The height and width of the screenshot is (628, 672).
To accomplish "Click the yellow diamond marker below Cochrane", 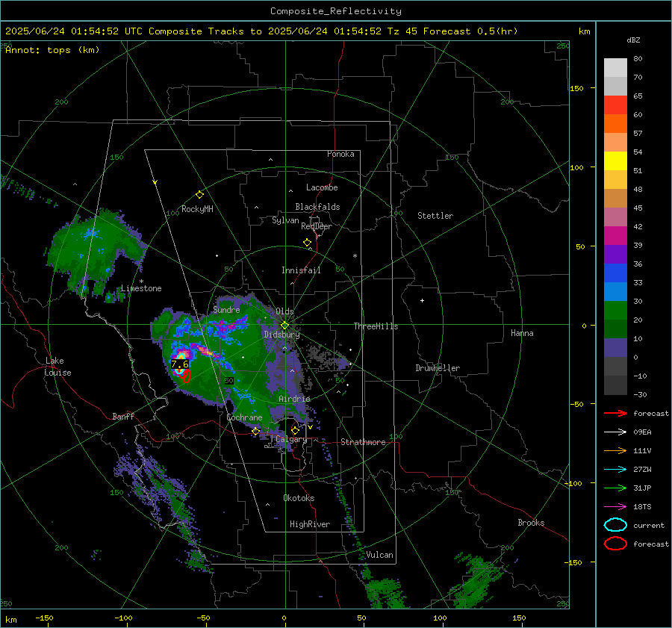I will 255,432.
